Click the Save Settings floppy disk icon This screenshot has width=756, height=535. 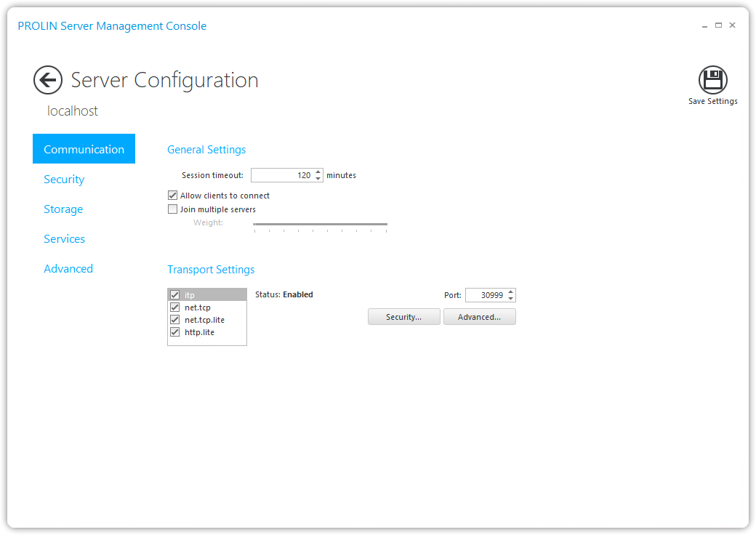712,80
